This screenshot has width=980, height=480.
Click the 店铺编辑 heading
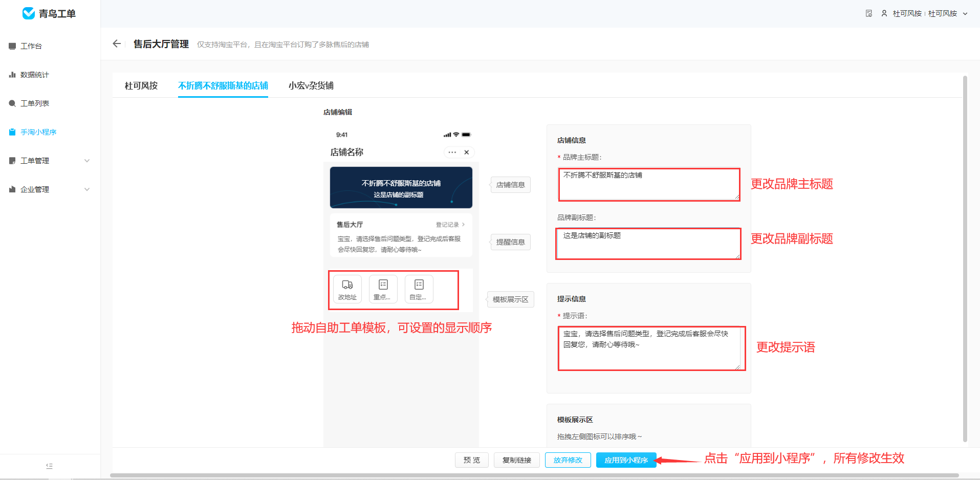pyautogui.click(x=338, y=112)
